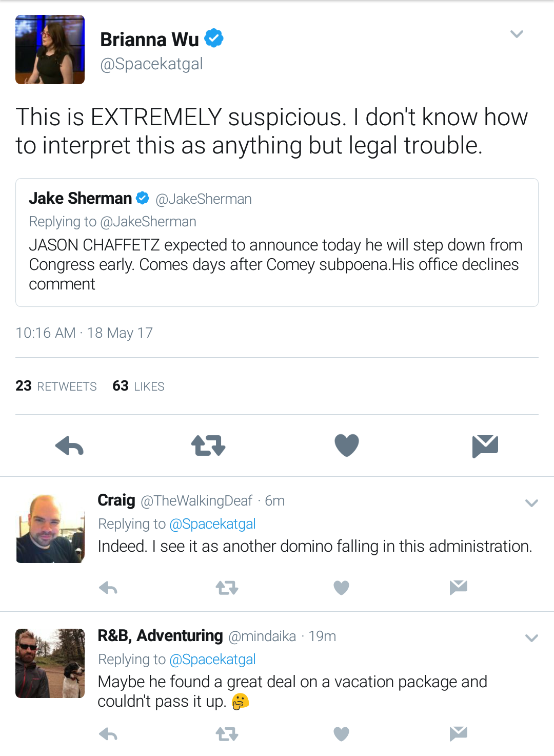
Task: View the 63 Likes list
Action: click(138, 386)
